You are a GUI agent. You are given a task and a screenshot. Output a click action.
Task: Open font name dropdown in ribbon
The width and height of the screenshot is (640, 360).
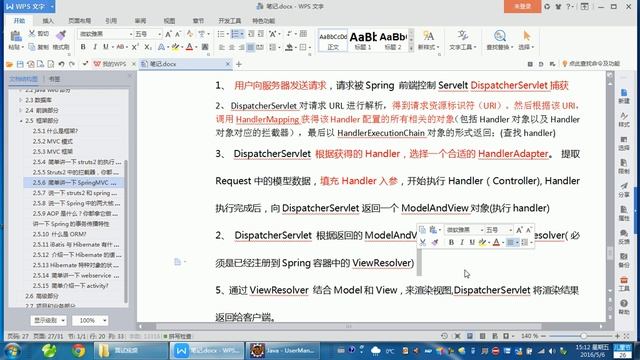[131, 34]
